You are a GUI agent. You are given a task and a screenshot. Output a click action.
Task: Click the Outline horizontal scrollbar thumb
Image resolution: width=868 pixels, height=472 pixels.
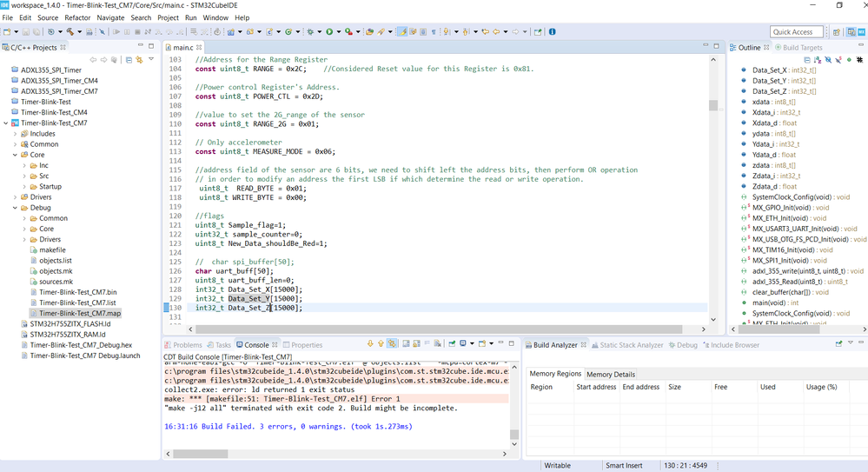[779, 329]
